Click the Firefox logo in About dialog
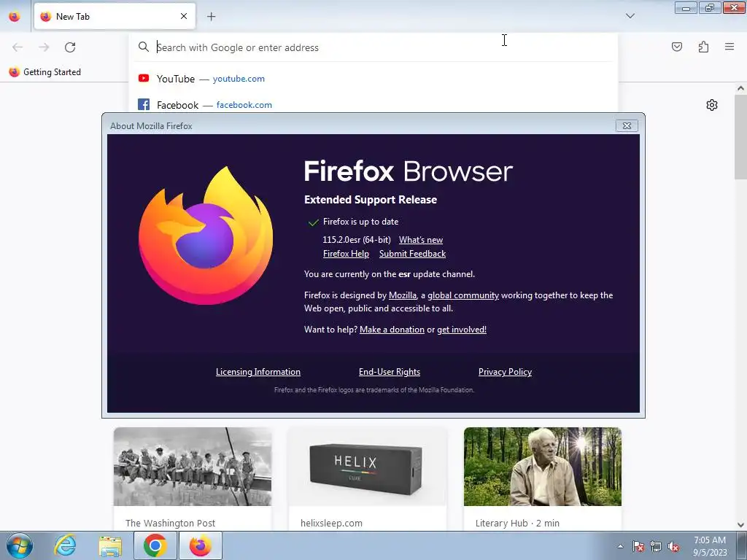The height and width of the screenshot is (560, 747). (x=206, y=236)
